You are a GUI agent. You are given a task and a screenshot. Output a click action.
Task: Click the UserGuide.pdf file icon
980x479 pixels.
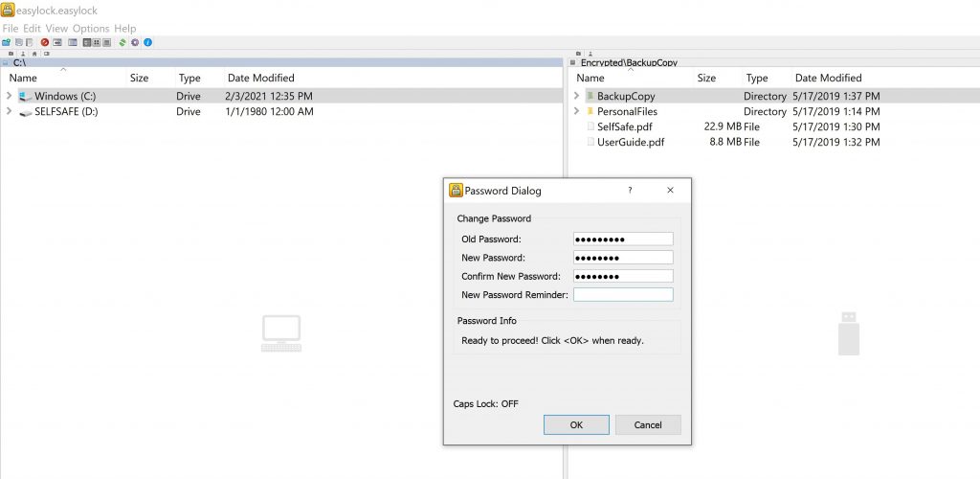590,142
